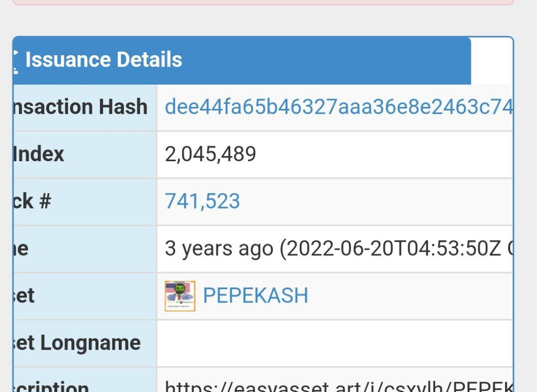
Task: Open the easyasset.art description URL
Action: coord(339,387)
